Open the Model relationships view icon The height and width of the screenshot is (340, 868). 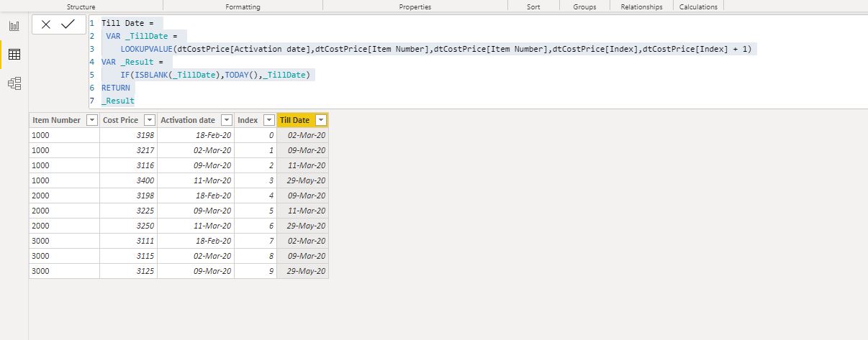pos(14,83)
